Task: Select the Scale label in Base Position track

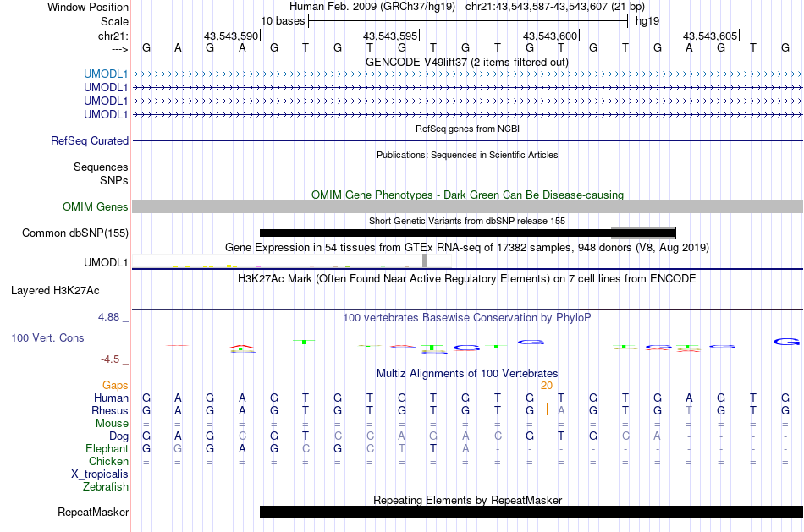Action: [x=114, y=21]
